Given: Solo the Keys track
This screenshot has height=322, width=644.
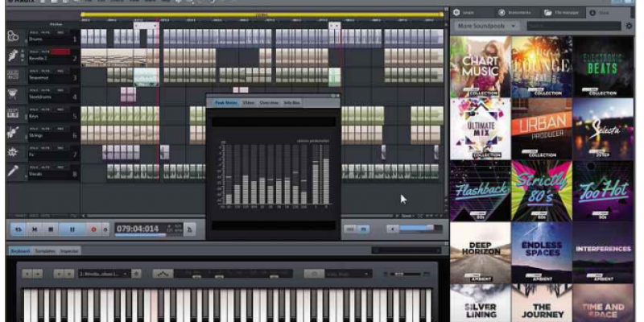Looking at the screenshot, I should tap(33, 109).
